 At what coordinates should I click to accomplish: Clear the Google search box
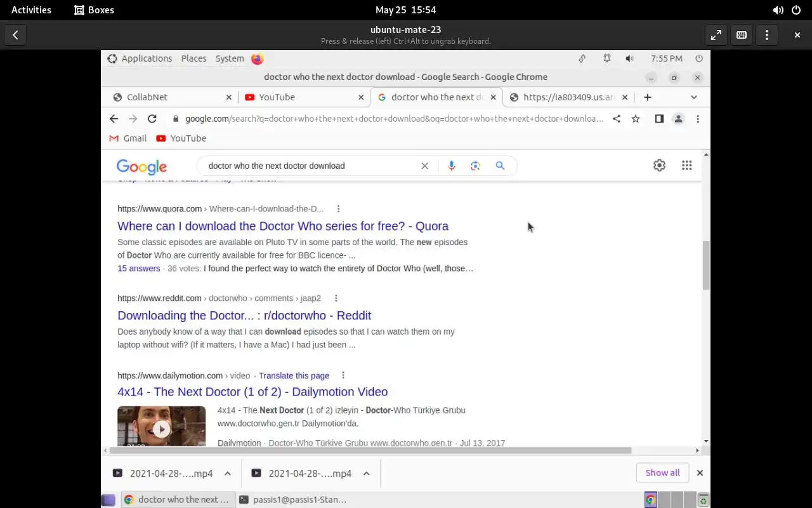coord(425,166)
